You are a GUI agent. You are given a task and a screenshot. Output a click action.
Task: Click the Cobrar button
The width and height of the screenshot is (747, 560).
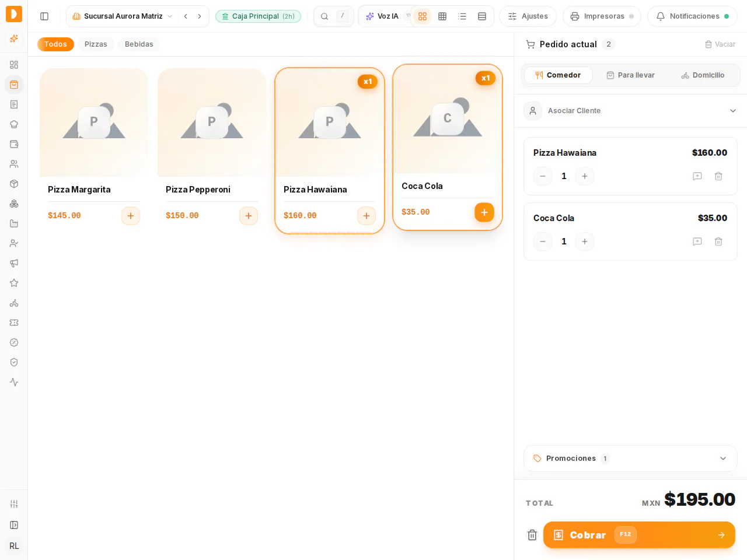[639, 535]
